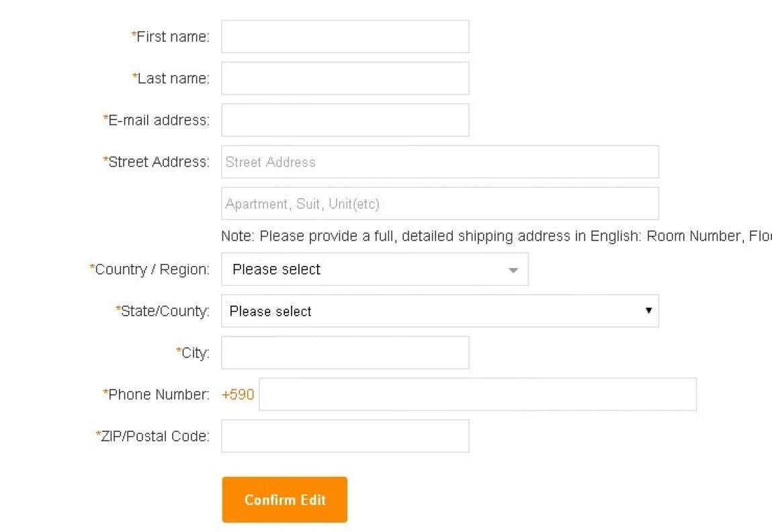The height and width of the screenshot is (532, 772).
Task: Focus the Last name text box
Action: click(345, 78)
